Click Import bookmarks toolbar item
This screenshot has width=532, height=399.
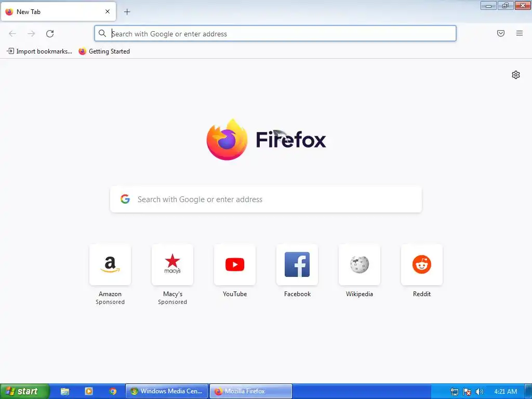pos(39,51)
